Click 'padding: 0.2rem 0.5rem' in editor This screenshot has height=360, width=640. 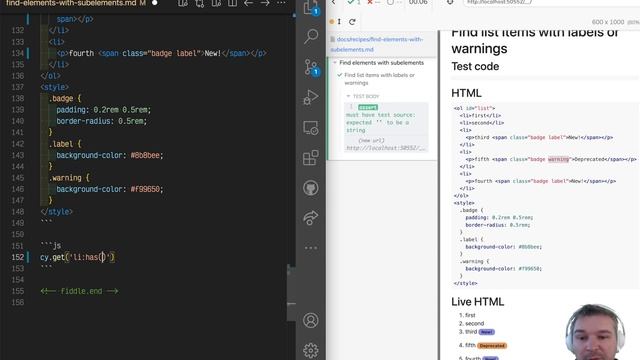[x=104, y=110]
